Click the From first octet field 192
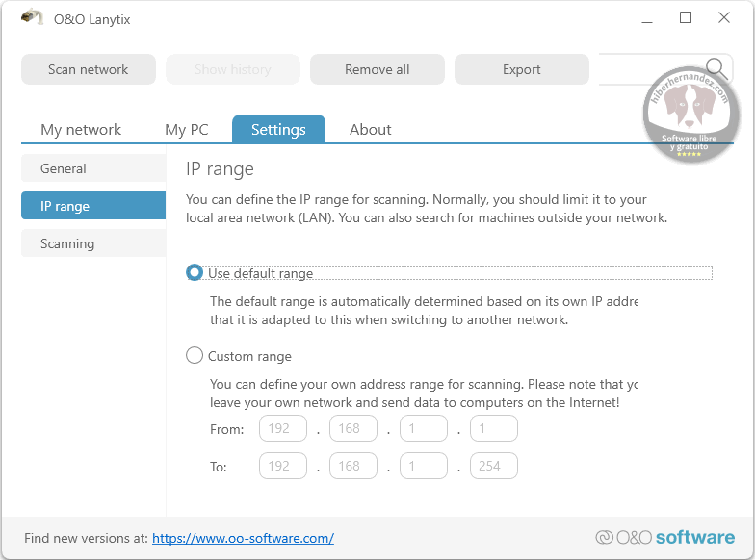Viewport: 755px width, 560px height. tap(283, 428)
